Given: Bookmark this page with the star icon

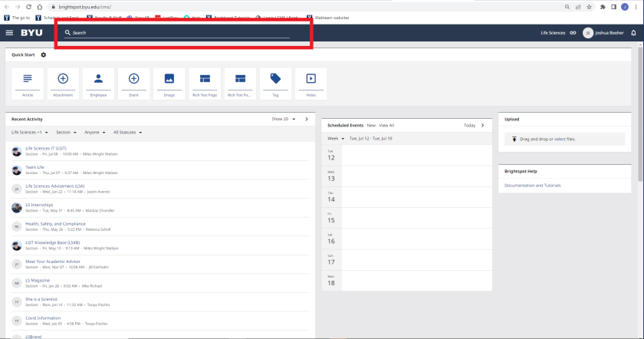Looking at the screenshot, I should click(x=589, y=6).
